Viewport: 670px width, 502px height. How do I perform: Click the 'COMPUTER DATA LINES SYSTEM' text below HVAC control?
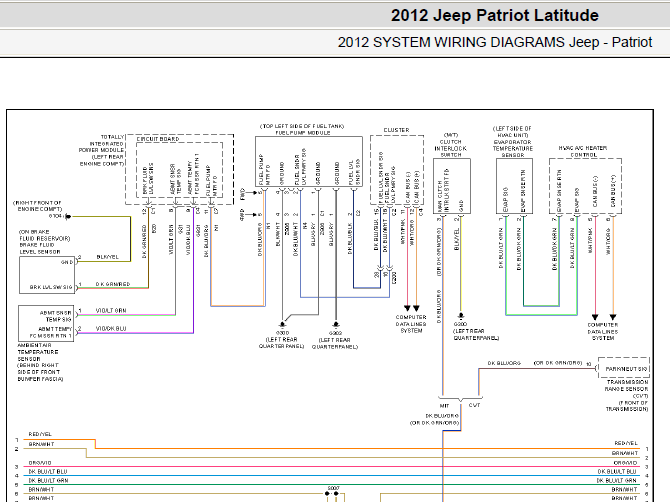coord(602,332)
